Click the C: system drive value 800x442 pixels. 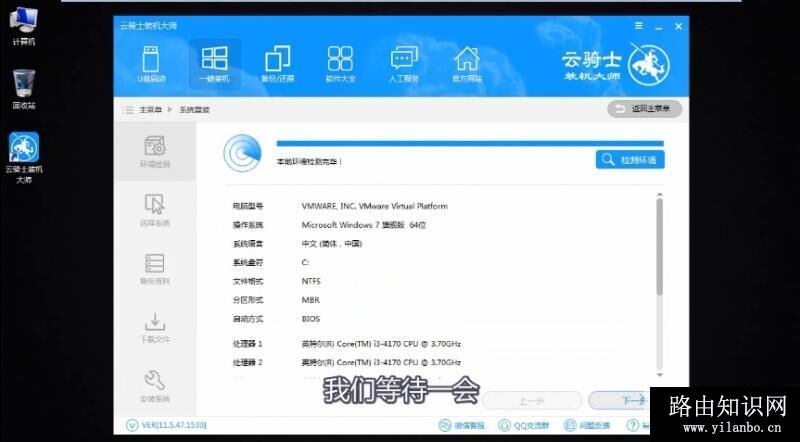305,262
